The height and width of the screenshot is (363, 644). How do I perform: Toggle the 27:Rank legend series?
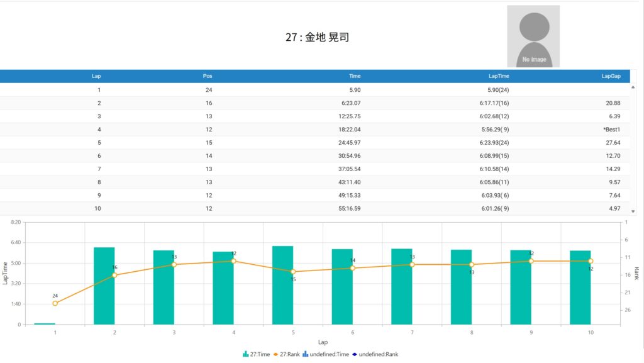[x=287, y=354]
